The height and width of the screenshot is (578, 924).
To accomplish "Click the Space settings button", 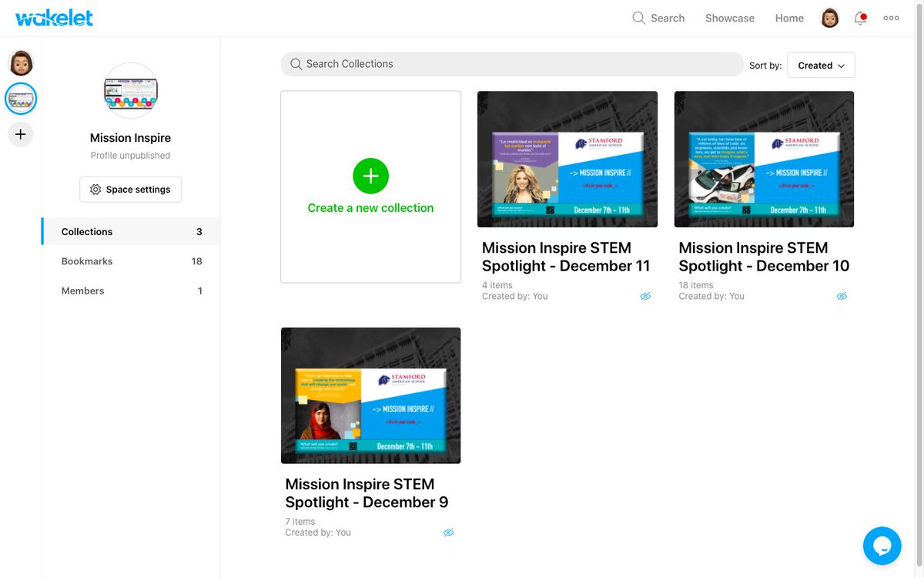I will (x=130, y=190).
